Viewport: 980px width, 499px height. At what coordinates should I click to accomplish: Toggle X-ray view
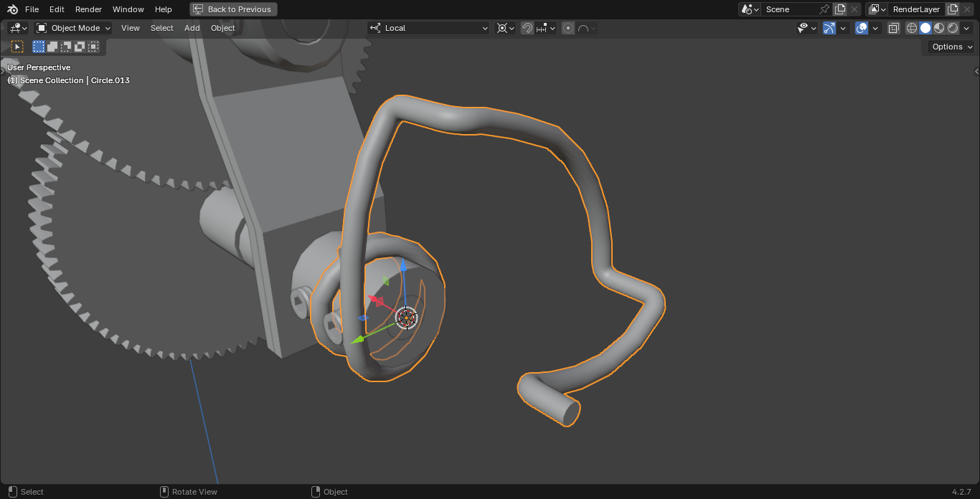(893, 28)
